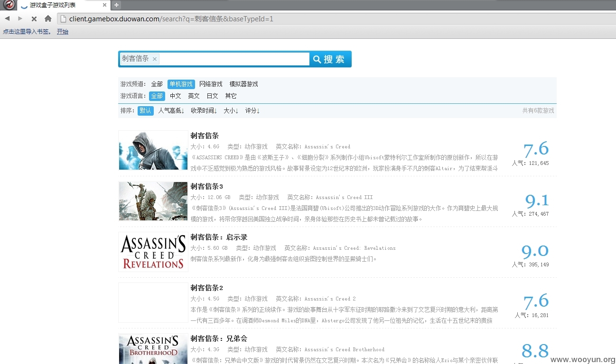Click the 刺客信条3 cover thumbnail
The height and width of the screenshot is (364, 616).
coord(153,201)
